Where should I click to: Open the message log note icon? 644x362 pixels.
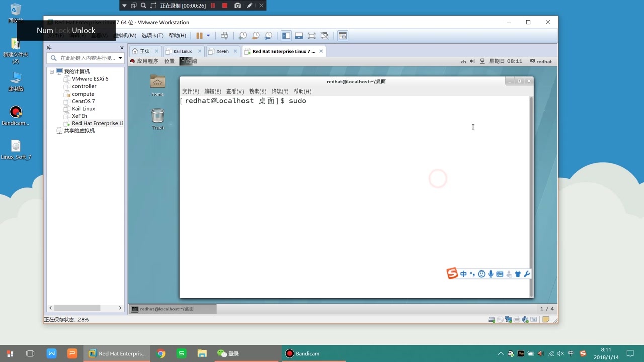(x=546, y=319)
